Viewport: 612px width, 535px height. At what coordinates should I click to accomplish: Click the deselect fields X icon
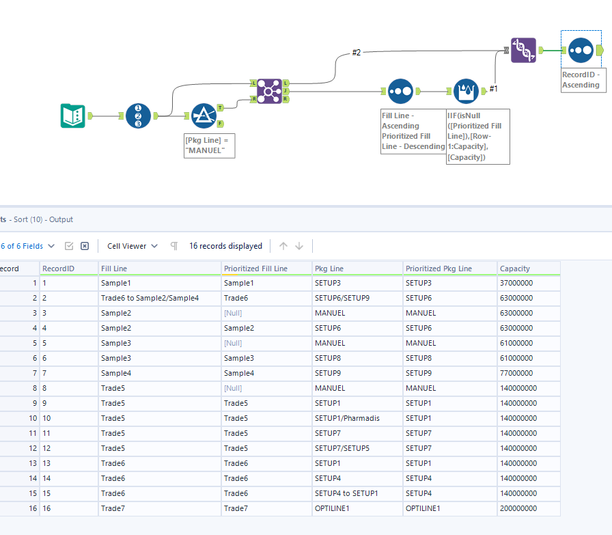[x=85, y=246]
